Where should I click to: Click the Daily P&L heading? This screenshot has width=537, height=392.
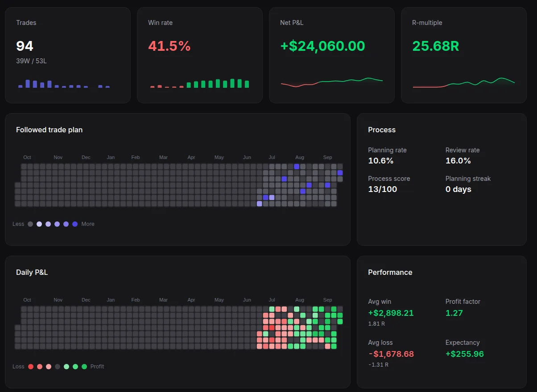[x=32, y=272]
